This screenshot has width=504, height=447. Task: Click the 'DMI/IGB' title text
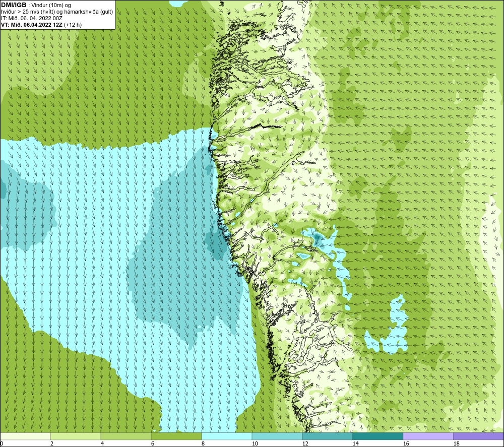(x=14, y=5)
